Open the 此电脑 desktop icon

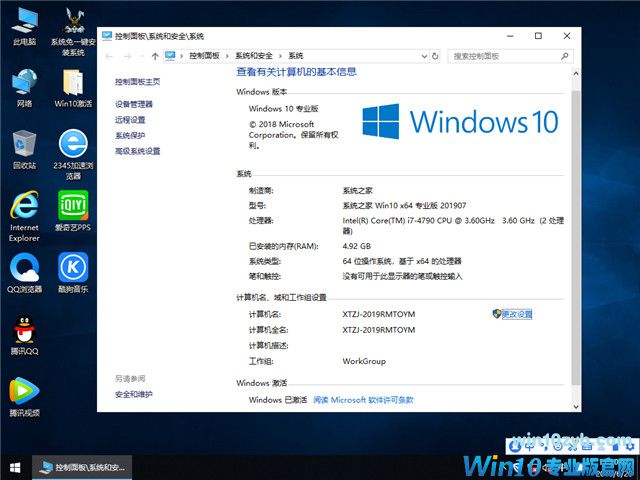click(24, 25)
